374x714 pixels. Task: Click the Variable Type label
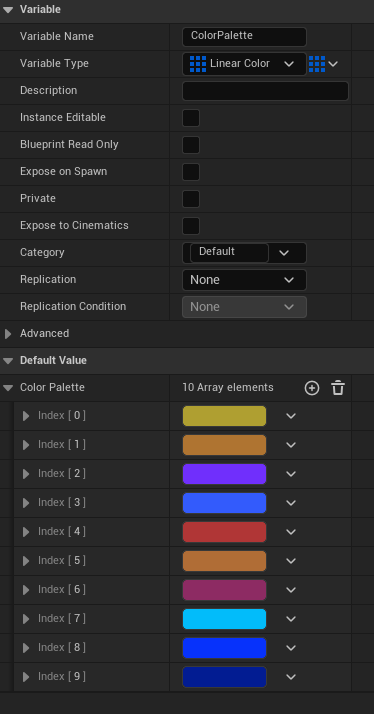pyautogui.click(x=54, y=64)
